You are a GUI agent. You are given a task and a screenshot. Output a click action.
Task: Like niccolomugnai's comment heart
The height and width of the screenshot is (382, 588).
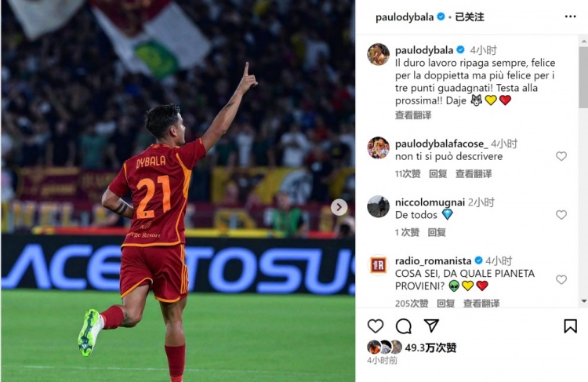point(561,215)
